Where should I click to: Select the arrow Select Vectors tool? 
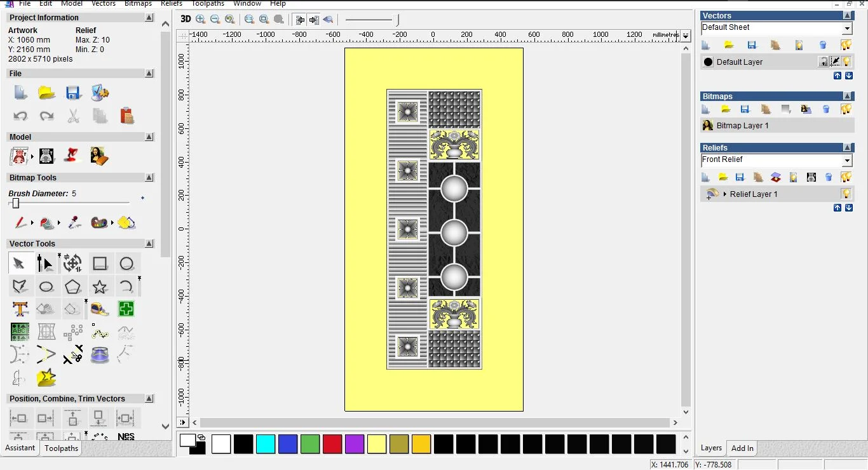coord(18,264)
